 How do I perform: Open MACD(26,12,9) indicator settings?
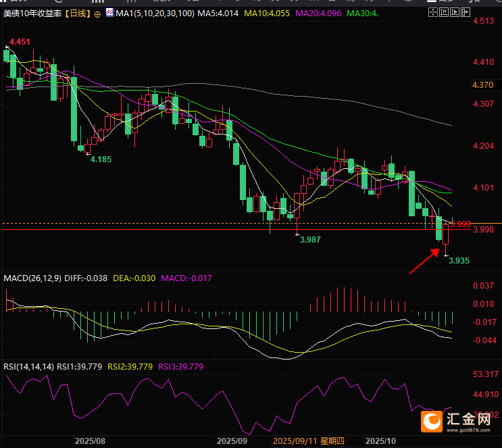pos(32,278)
